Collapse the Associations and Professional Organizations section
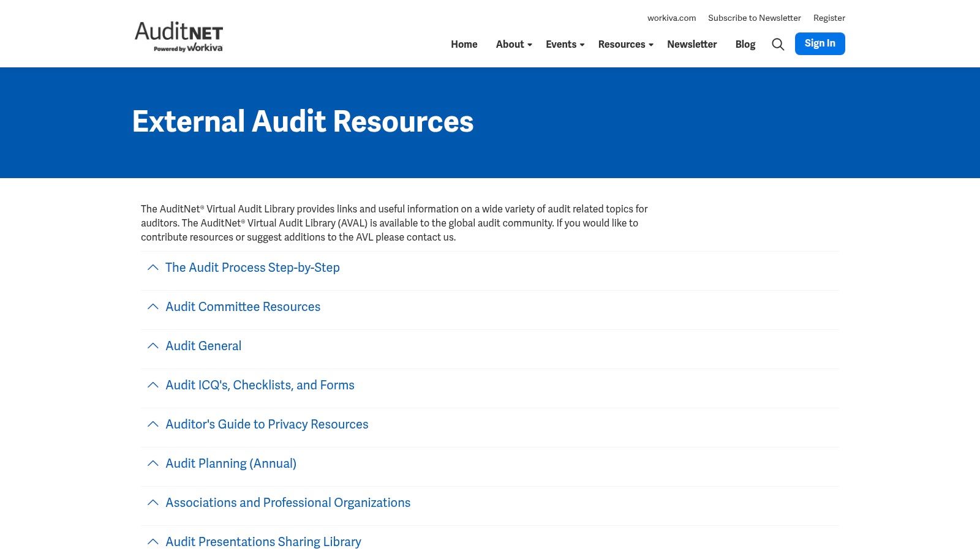Screen dimensions: 980x551 pos(153,503)
